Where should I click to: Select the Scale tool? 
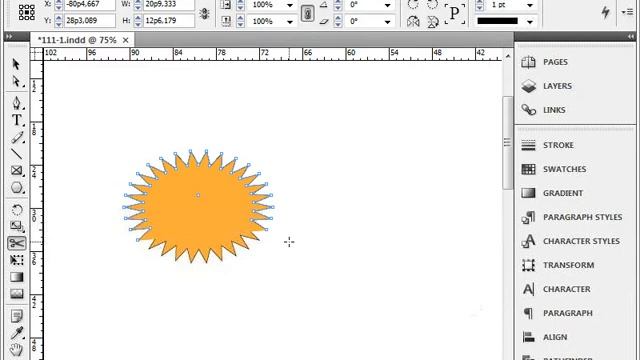(16, 226)
